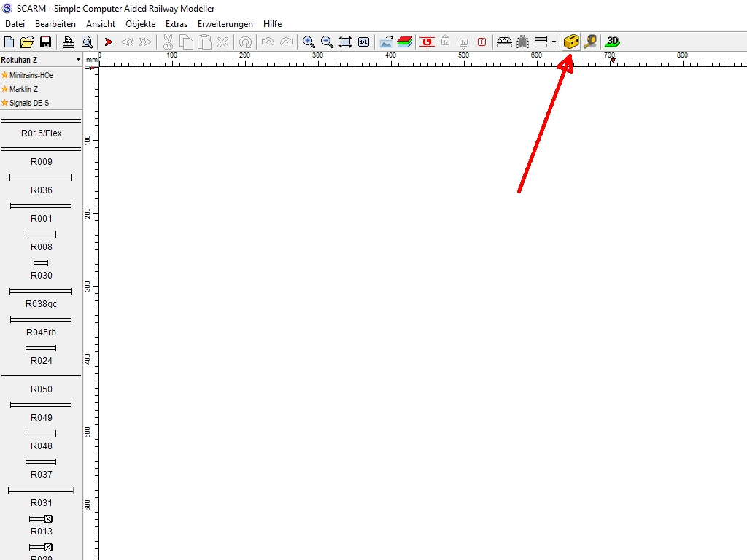
Task: Pick the R038gc track from list
Action: click(x=41, y=304)
